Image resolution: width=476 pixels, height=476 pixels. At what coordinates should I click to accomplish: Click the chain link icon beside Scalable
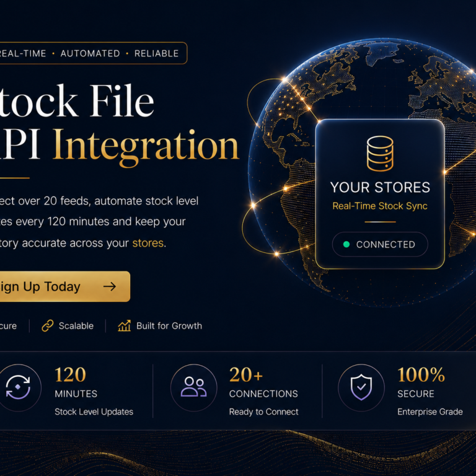coord(48,326)
